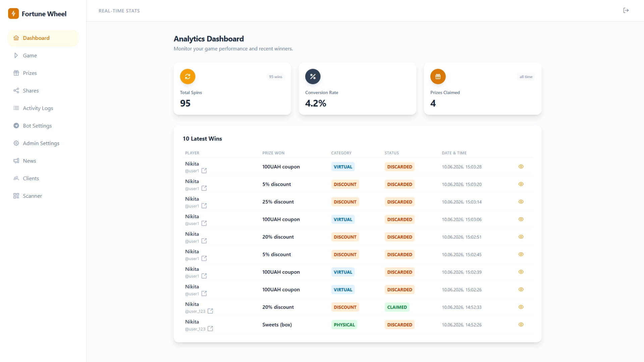Click the Conversion Rate percent icon
Image resolution: width=644 pixels, height=362 pixels.
[313, 76]
